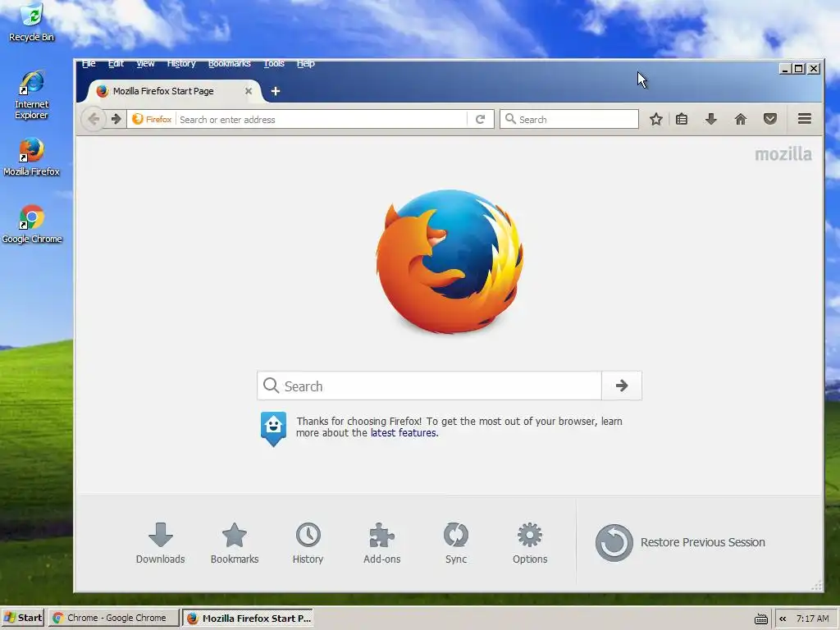Go to Home page icon
The height and width of the screenshot is (630, 840).
(x=741, y=119)
